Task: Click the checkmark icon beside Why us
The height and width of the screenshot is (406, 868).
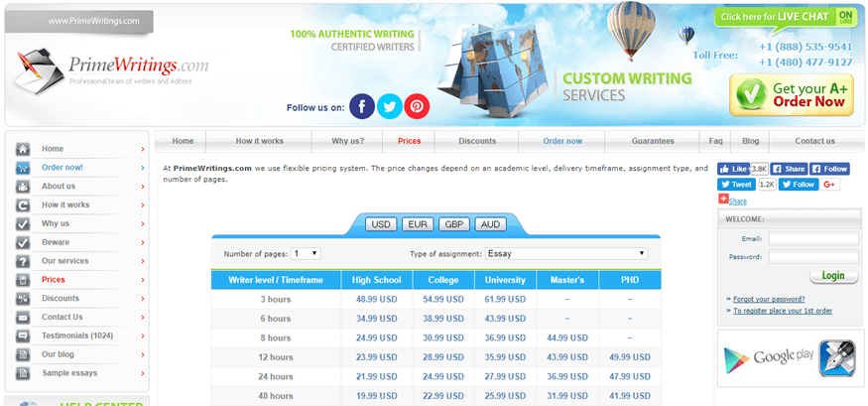Action: [23, 223]
